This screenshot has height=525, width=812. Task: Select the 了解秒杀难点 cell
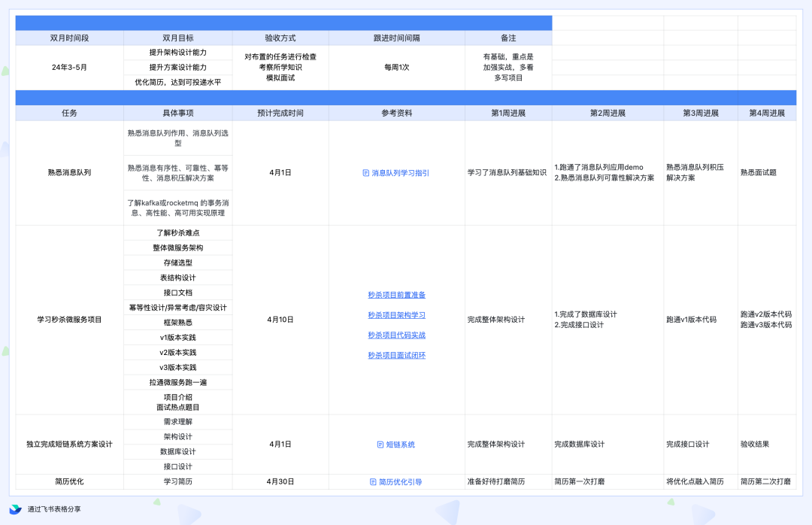pos(178,232)
